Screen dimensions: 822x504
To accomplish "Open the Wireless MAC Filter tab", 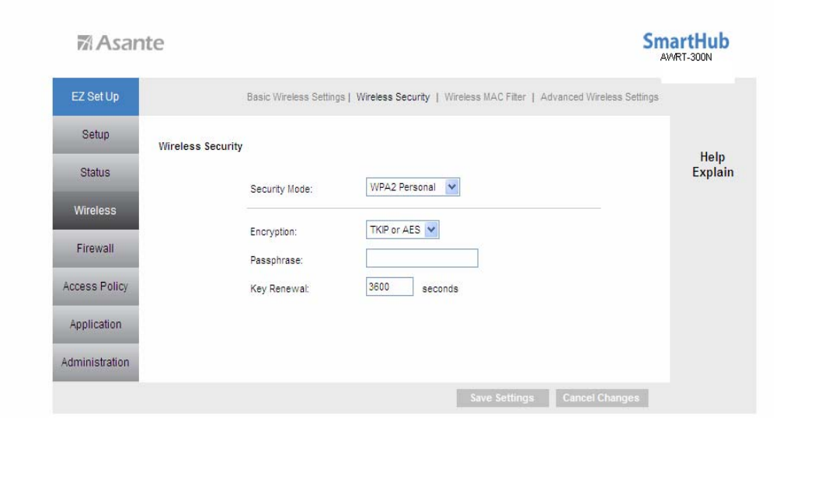I will (x=485, y=97).
